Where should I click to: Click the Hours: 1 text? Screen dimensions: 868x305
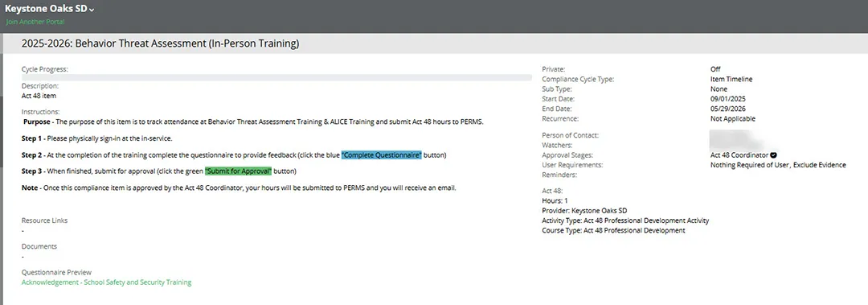tap(555, 200)
